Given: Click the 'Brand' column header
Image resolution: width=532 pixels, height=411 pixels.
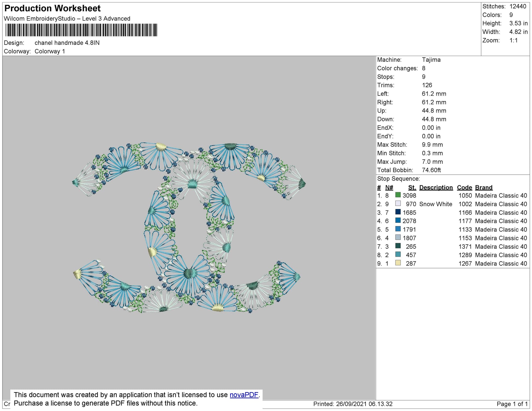Looking at the screenshot, I should (x=484, y=187).
